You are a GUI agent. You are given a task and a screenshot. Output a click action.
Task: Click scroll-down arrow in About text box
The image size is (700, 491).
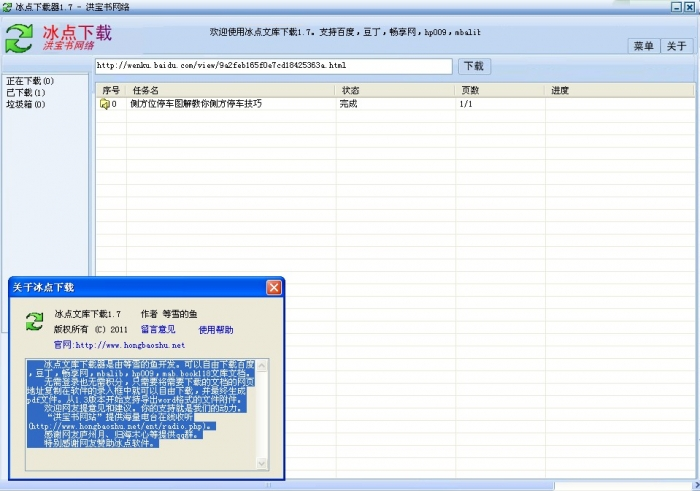point(262,463)
